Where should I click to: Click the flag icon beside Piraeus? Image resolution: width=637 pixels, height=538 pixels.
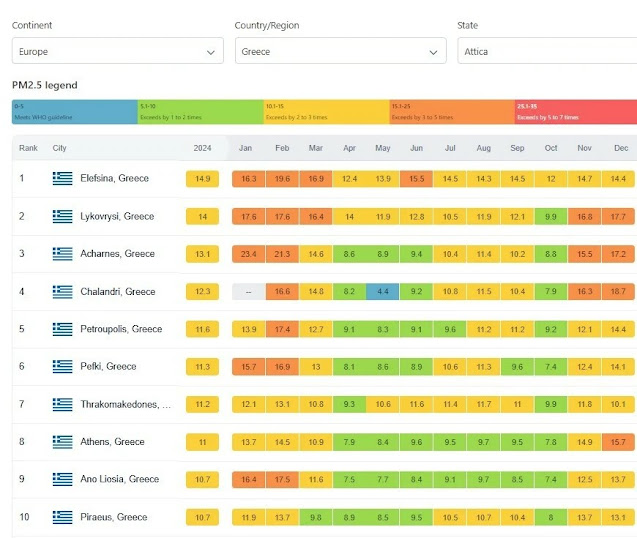(x=63, y=517)
